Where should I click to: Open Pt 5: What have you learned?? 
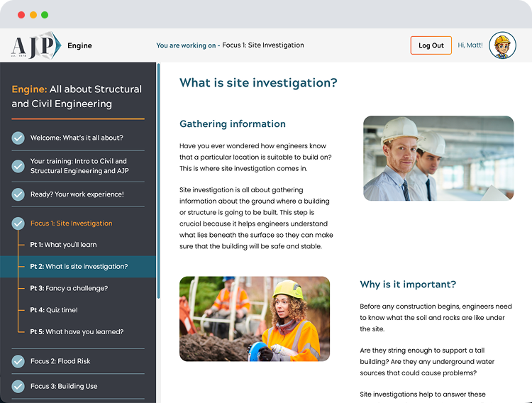[77, 332]
